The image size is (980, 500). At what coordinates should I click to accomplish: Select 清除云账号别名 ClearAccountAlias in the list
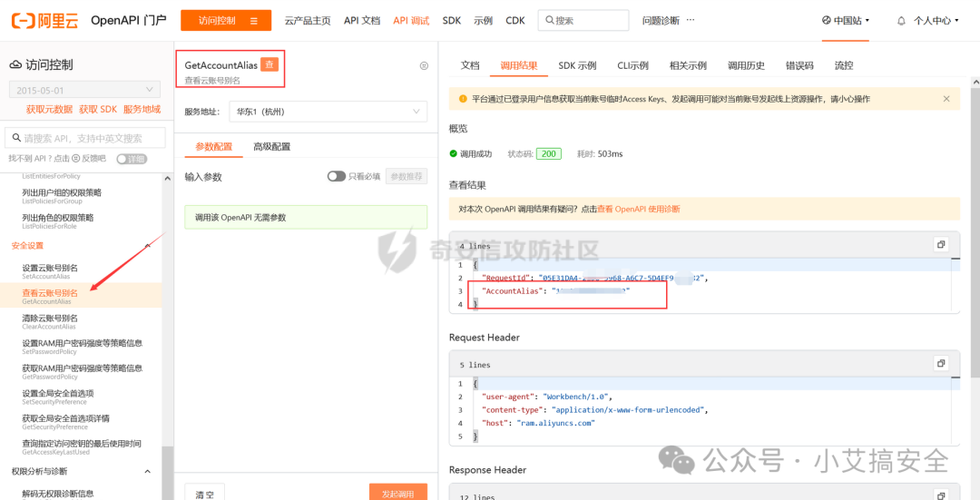pyautogui.click(x=82, y=321)
